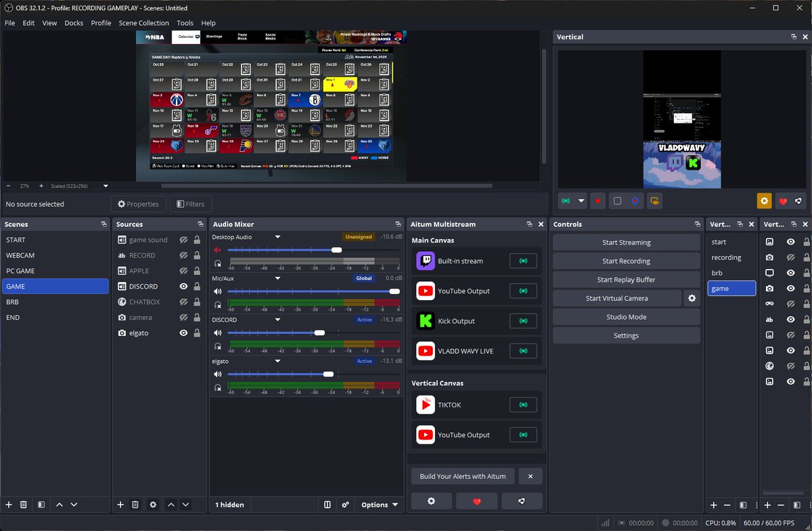Image resolution: width=812 pixels, height=531 pixels.
Task: Move source down in the Sources panel
Action: 185,505
